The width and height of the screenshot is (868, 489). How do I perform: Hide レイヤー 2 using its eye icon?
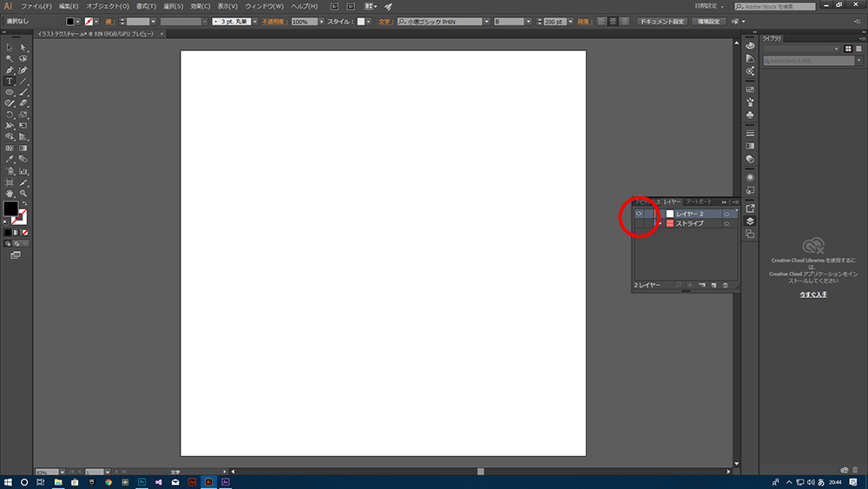click(639, 214)
